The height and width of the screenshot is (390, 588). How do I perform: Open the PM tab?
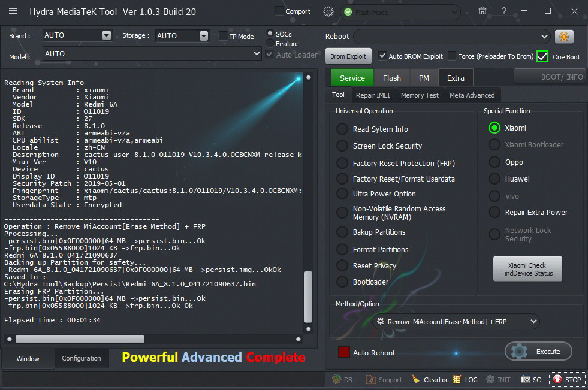tap(424, 78)
